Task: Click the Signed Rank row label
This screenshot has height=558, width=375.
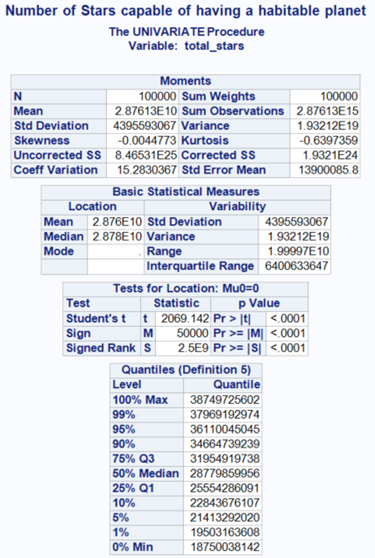Action: click(101, 348)
